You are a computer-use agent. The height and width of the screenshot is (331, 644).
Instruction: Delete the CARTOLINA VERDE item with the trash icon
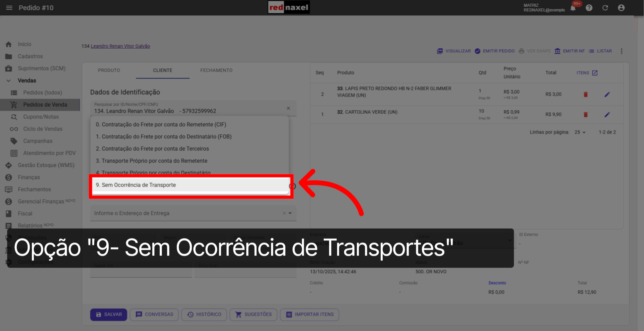(586, 114)
